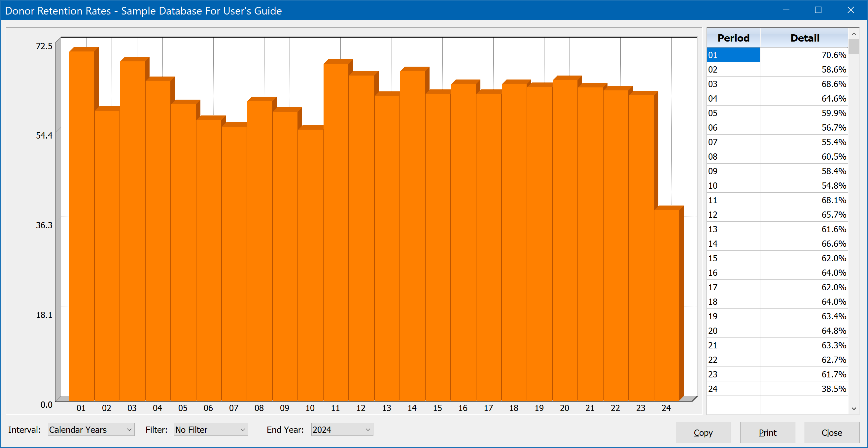Open the Interval dropdown showing Calendar Years
The width and height of the screenshot is (868, 448).
pos(91,430)
